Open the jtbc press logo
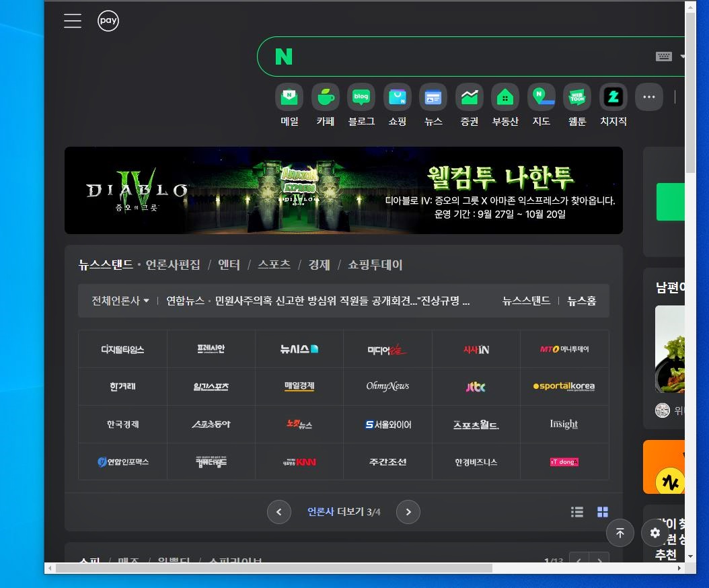The image size is (709, 588). click(x=476, y=387)
